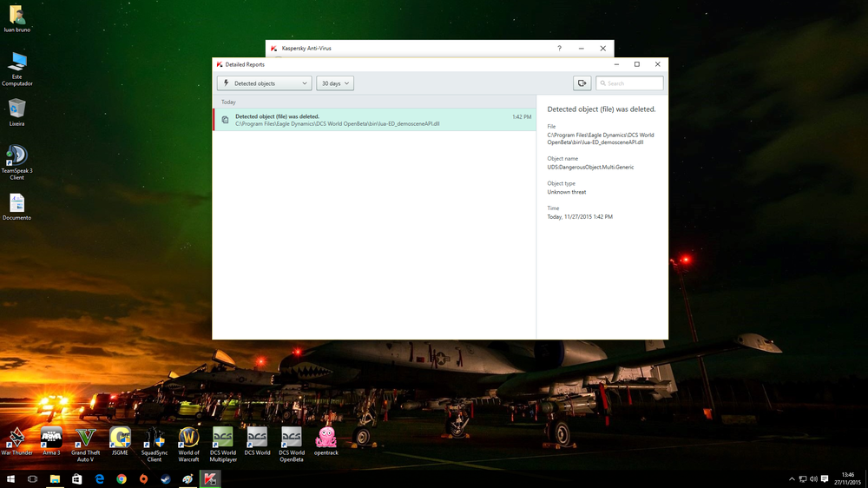The height and width of the screenshot is (488, 868).
Task: Click the Kaspersky Anti-Virus help question mark
Action: [559, 49]
